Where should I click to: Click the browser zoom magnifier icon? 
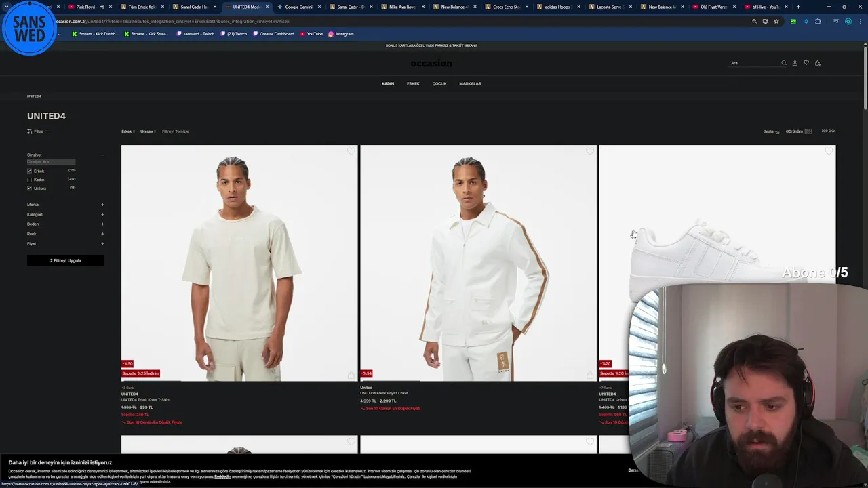[754, 21]
